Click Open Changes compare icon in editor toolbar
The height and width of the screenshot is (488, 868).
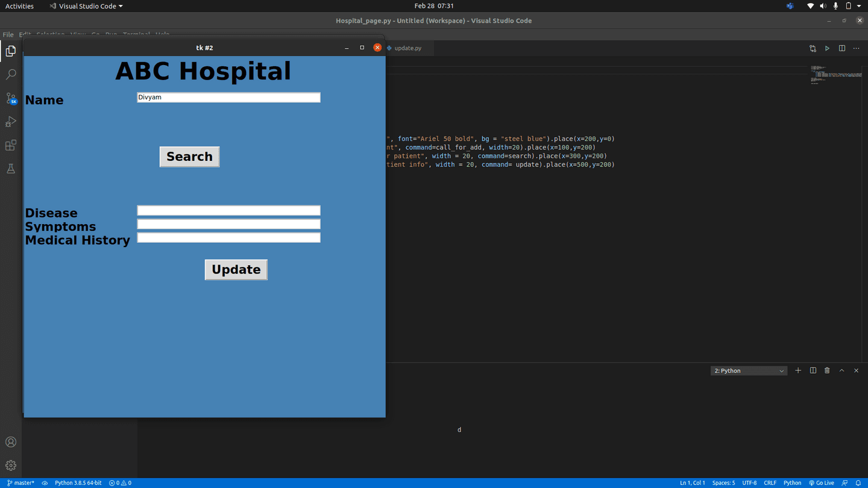coord(813,48)
